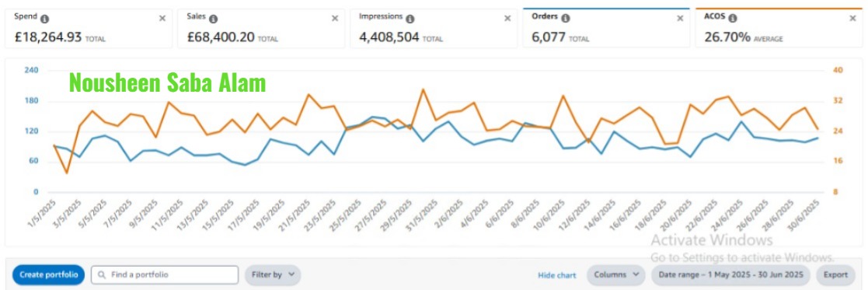868x290 pixels.
Task: Select the Orders metric card
Action: (x=606, y=28)
